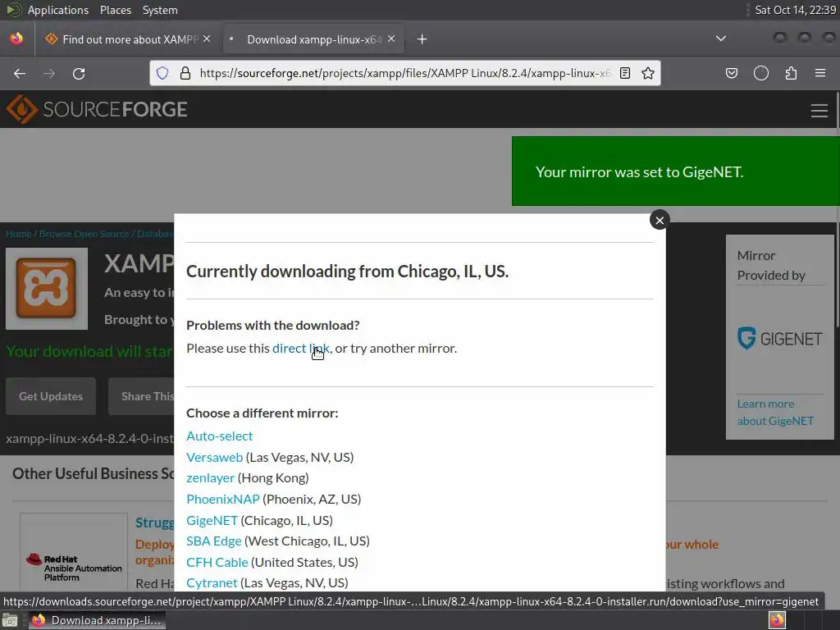Toggle reader view icon in address bar
Viewport: 840px width, 630px height.
coord(624,73)
